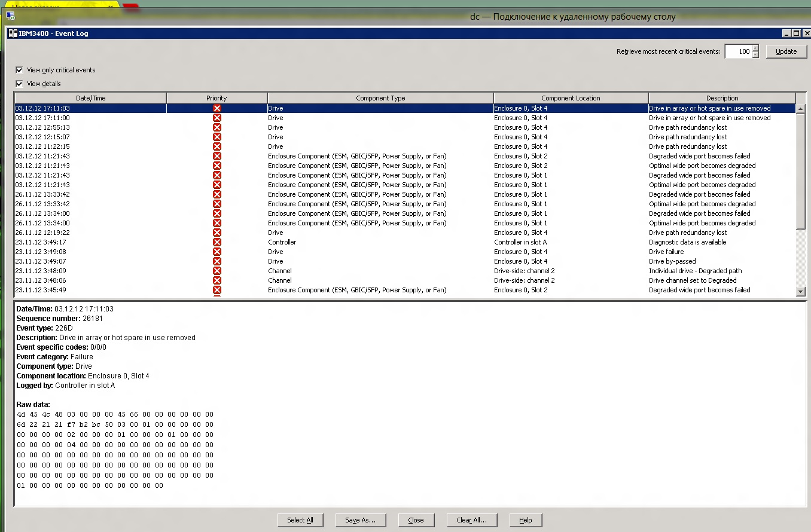Click the Clear All... button
The image size is (811, 532).
(x=471, y=520)
